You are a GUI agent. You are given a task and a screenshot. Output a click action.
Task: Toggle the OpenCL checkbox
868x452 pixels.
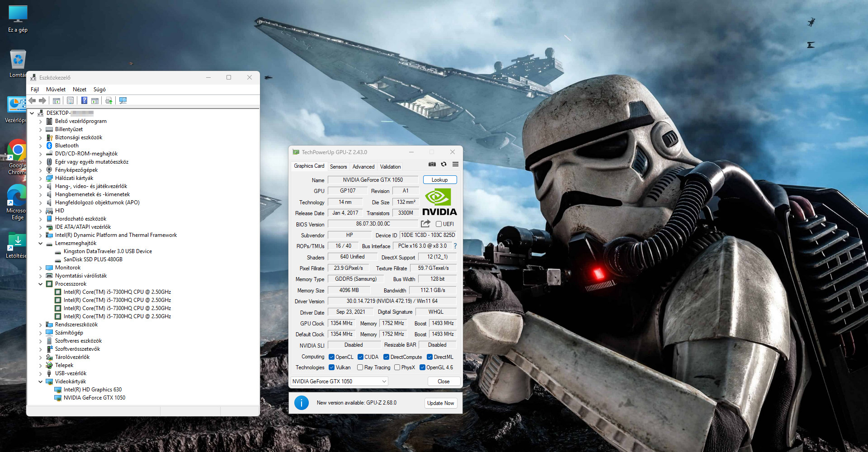[x=331, y=357]
